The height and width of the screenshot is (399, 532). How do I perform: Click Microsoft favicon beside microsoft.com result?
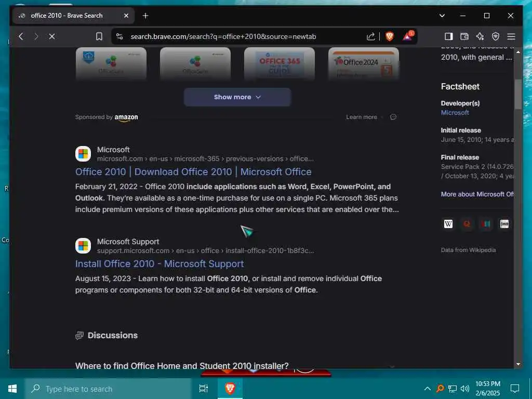click(83, 154)
